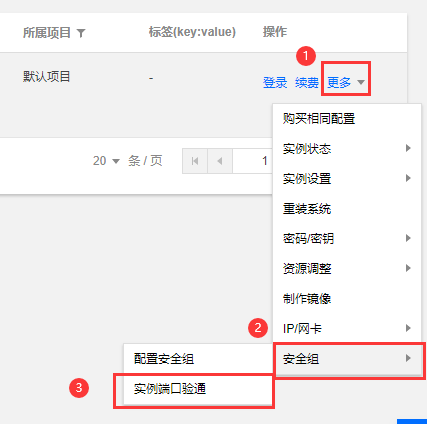Click the 所属项目 column header
The image size is (427, 424).
[x=47, y=33]
